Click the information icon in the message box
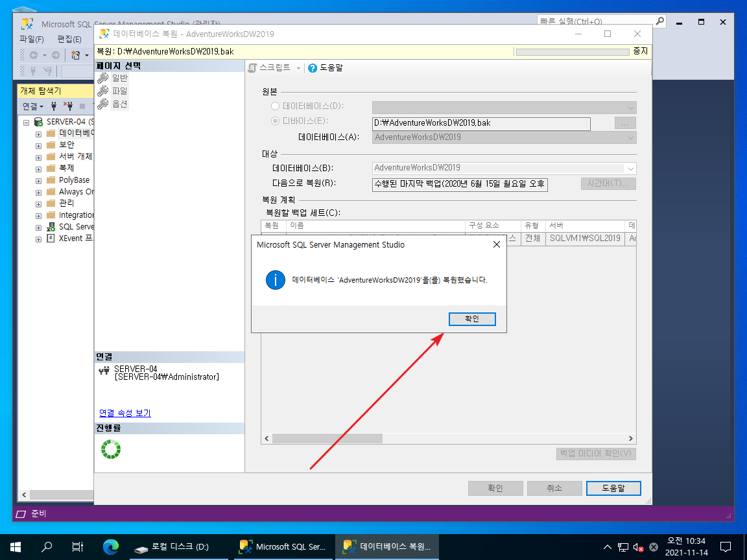The height and width of the screenshot is (560, 747). pos(276,280)
